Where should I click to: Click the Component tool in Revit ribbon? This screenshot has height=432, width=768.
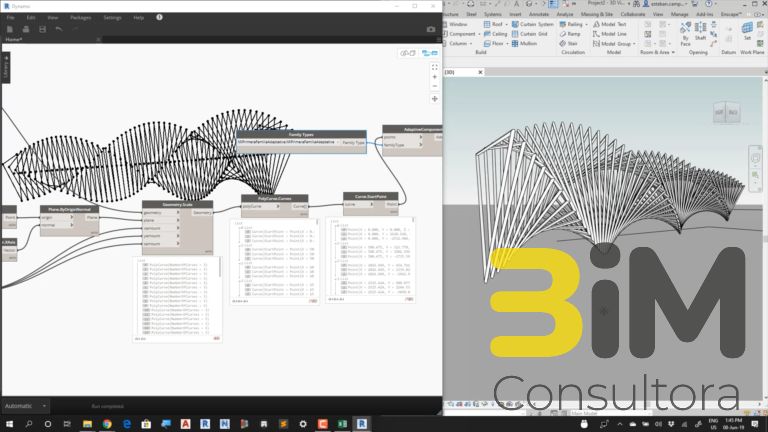[x=459, y=34]
